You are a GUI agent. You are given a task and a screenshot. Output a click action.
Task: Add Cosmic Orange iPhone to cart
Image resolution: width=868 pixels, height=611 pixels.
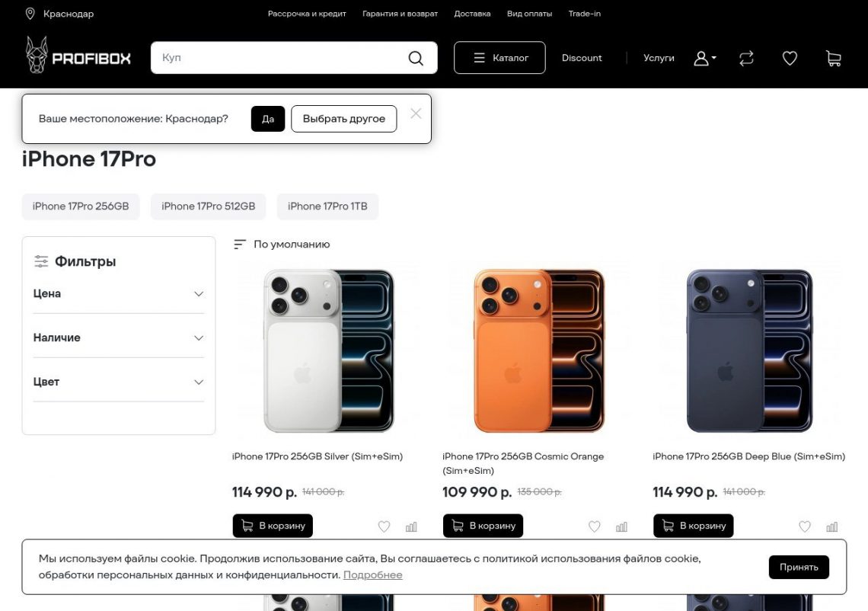(483, 526)
